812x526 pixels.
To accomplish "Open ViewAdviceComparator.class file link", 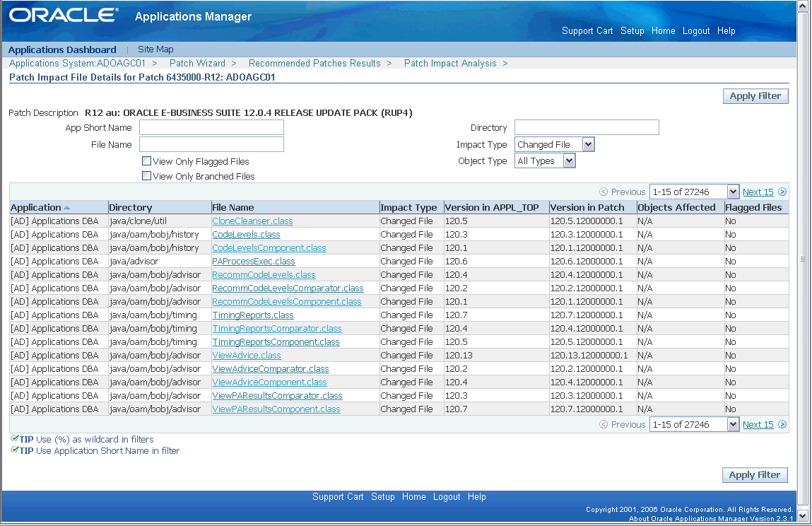I will 271,369.
